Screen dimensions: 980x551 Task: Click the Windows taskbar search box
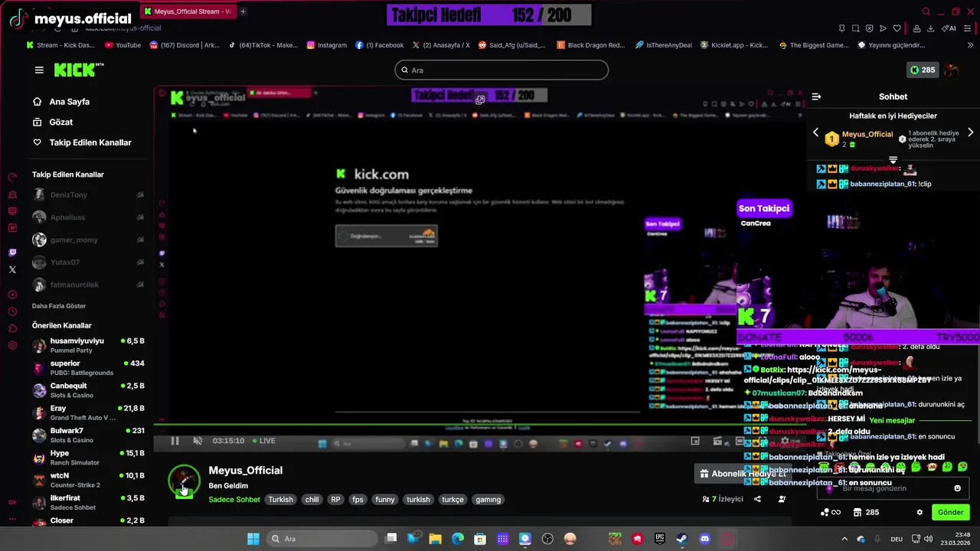[320, 539]
